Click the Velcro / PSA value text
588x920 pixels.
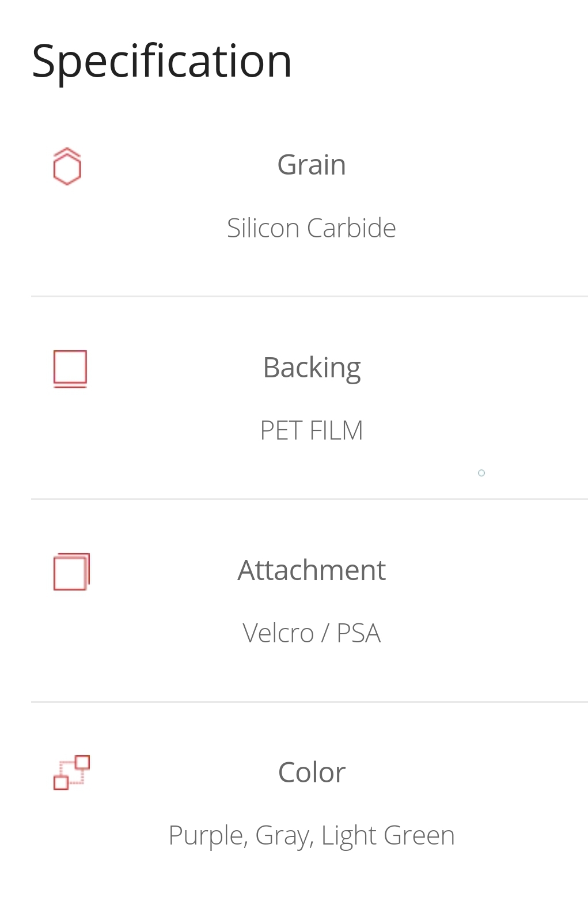[x=312, y=633]
